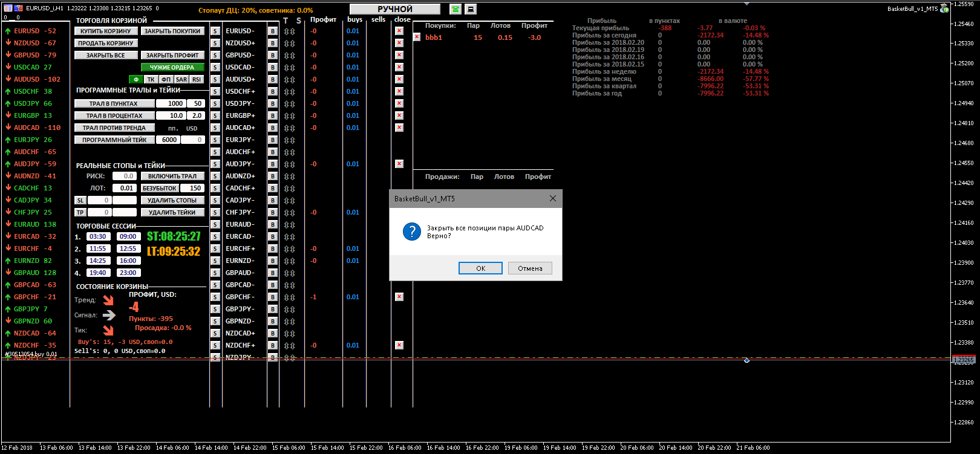Image resolution: width=980 pixels, height=454 pixels.
Task: Click the ЛОТ input field showing 0.01
Action: tap(126, 188)
